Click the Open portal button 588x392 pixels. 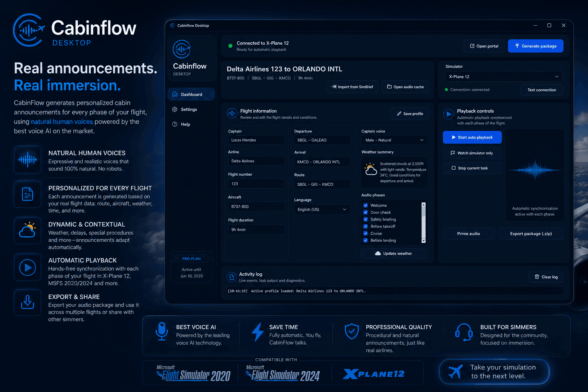[484, 46]
